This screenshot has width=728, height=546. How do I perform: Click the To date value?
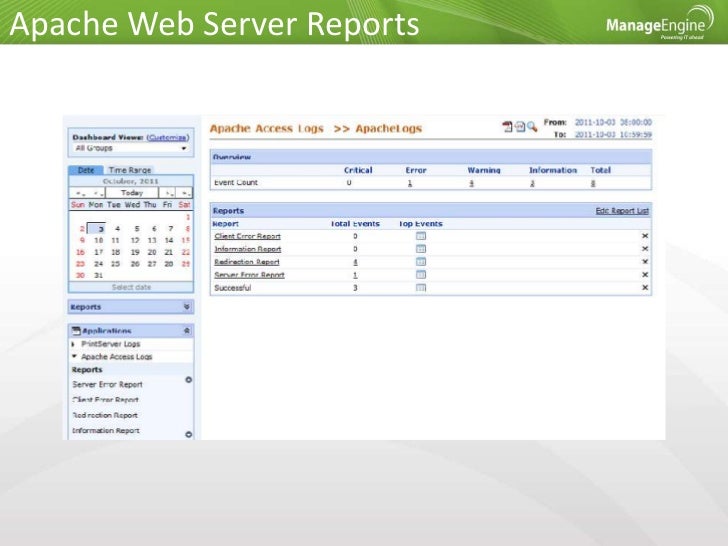[x=613, y=135]
